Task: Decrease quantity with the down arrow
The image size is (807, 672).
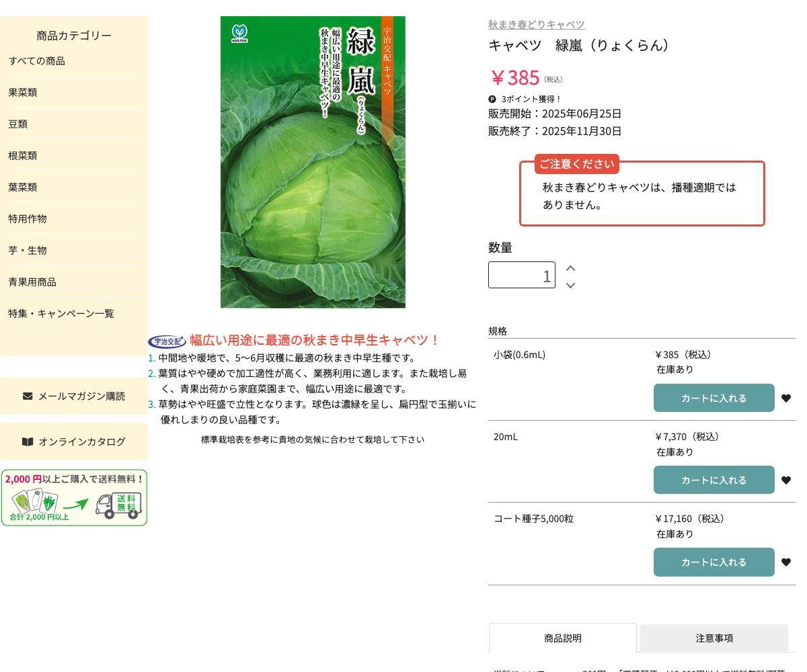Action: click(x=570, y=285)
